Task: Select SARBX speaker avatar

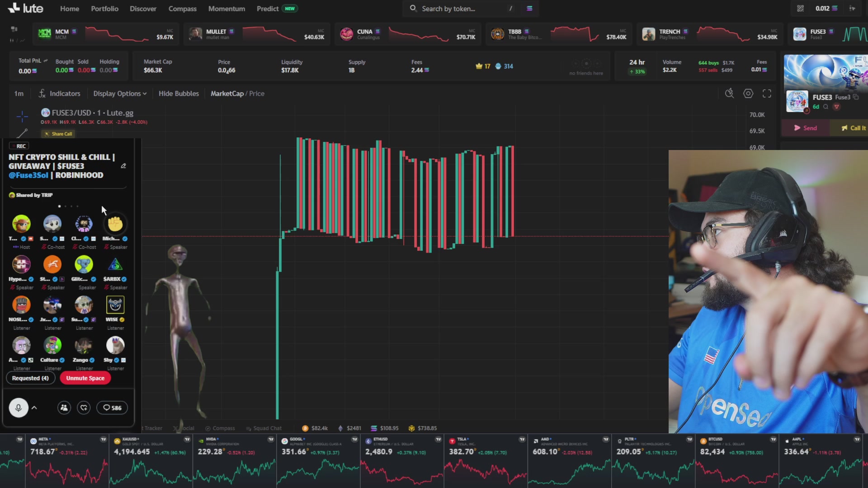Action: (x=115, y=264)
